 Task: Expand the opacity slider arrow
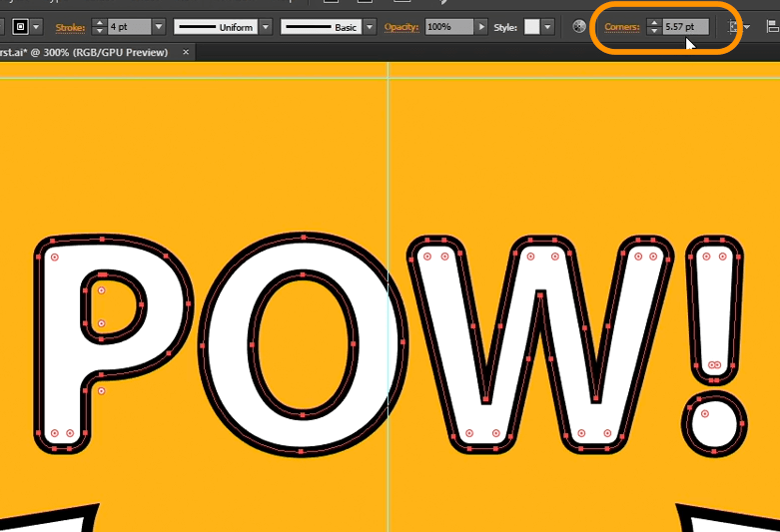[481, 27]
